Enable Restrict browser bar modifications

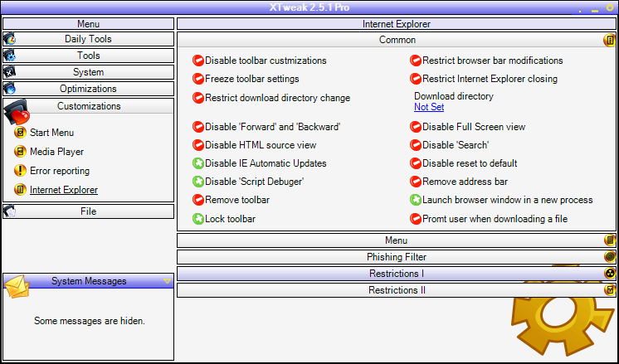tap(416, 61)
